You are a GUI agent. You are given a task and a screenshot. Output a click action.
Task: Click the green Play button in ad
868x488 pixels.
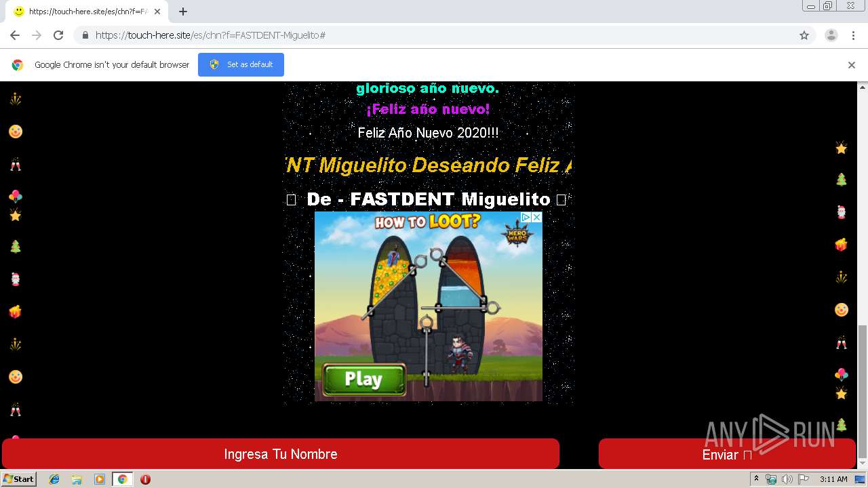click(x=364, y=379)
